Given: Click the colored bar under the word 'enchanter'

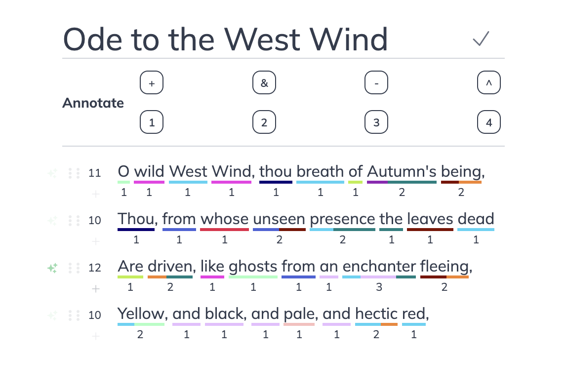Looking at the screenshot, I should [379, 276].
